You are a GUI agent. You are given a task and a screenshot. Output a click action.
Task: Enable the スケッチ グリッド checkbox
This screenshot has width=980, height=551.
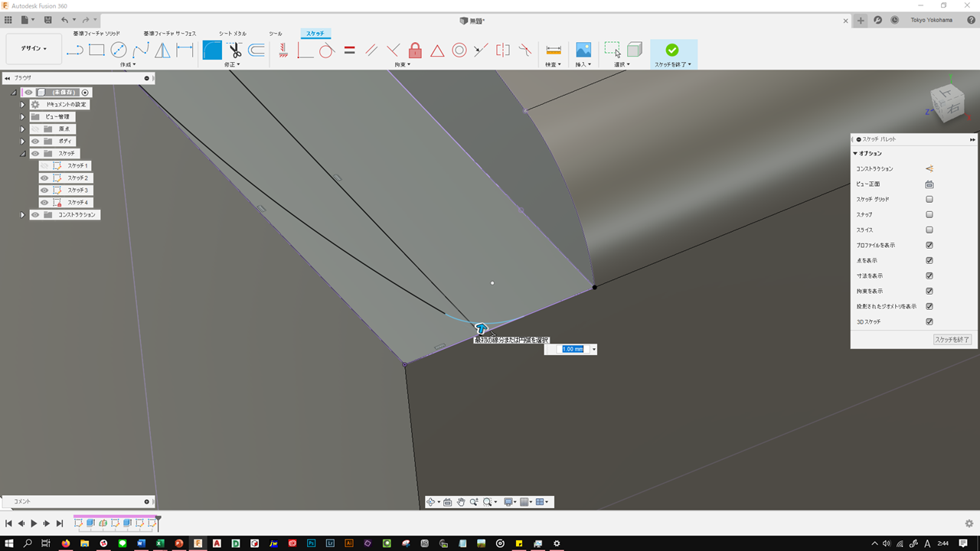point(929,200)
